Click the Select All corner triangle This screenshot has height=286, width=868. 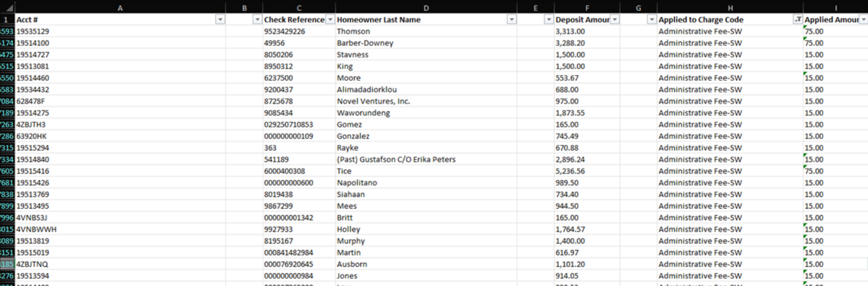point(8,8)
